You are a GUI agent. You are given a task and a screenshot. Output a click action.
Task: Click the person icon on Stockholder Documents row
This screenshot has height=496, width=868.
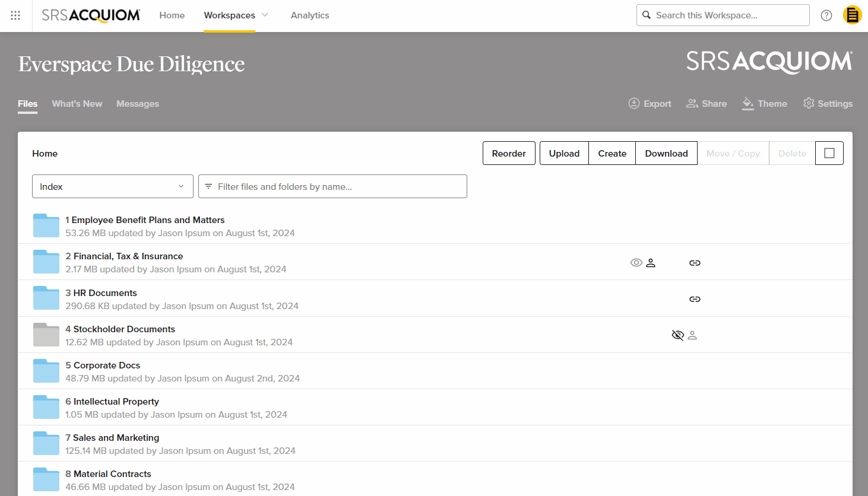[x=692, y=335]
